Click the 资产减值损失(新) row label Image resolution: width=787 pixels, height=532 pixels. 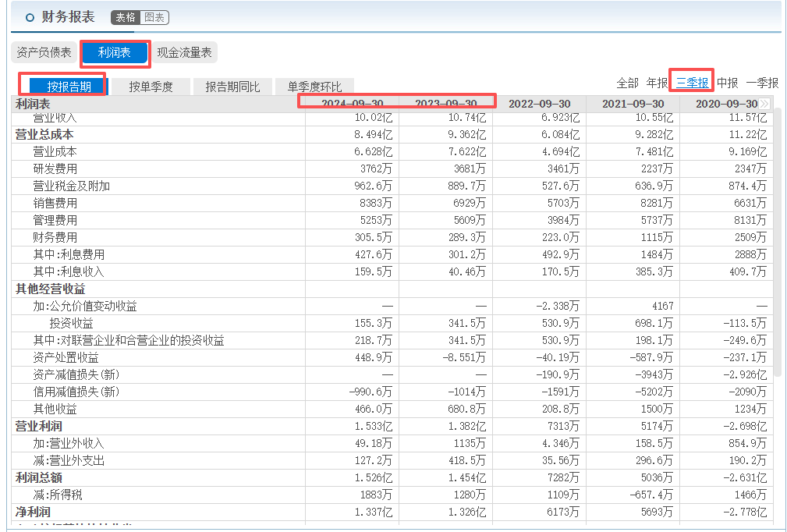(x=76, y=374)
